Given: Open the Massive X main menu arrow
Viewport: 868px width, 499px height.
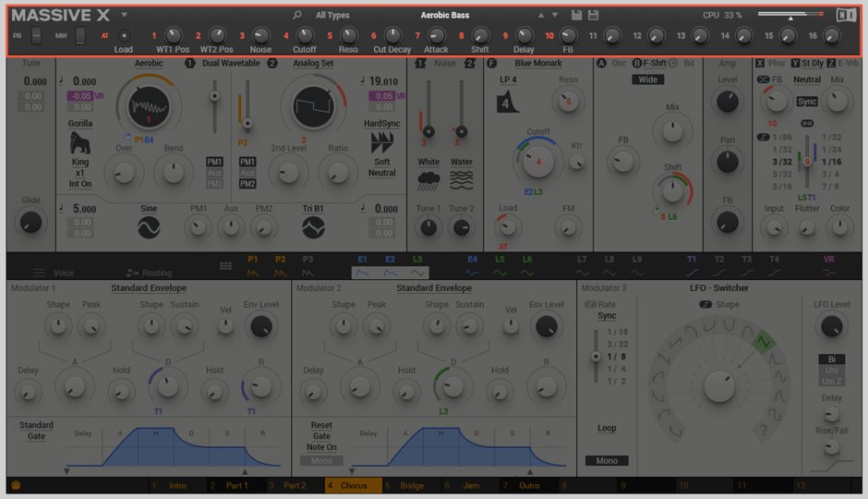Looking at the screenshot, I should click(x=125, y=16).
